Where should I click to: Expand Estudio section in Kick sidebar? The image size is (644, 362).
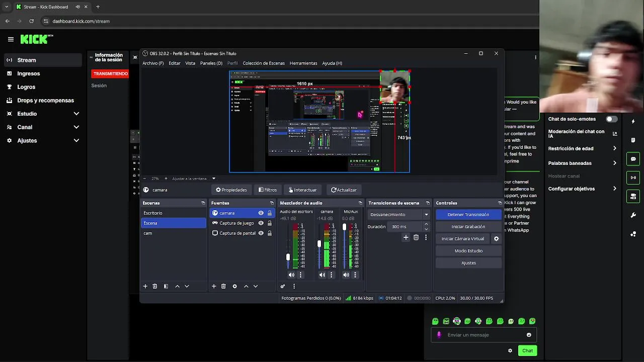pos(76,114)
